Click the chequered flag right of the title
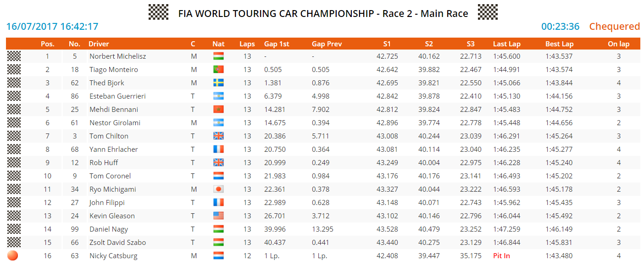 tap(488, 12)
